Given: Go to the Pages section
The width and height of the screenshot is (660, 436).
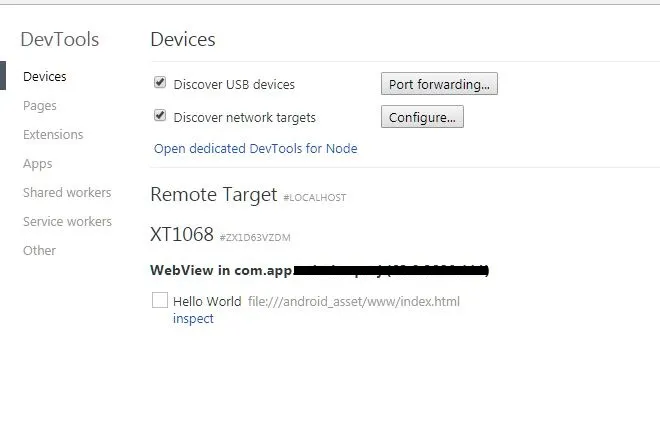Looking at the screenshot, I should [x=40, y=105].
